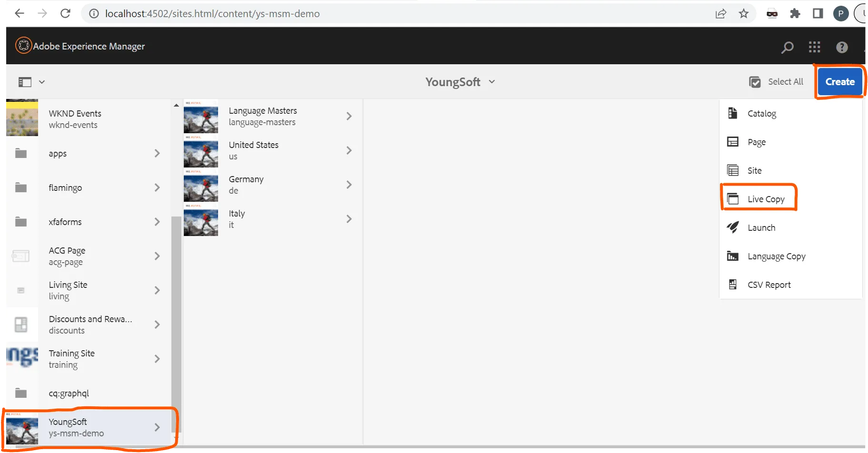This screenshot has width=868, height=453.
Task: Click the Live Copy icon in Create menu
Action: [733, 199]
